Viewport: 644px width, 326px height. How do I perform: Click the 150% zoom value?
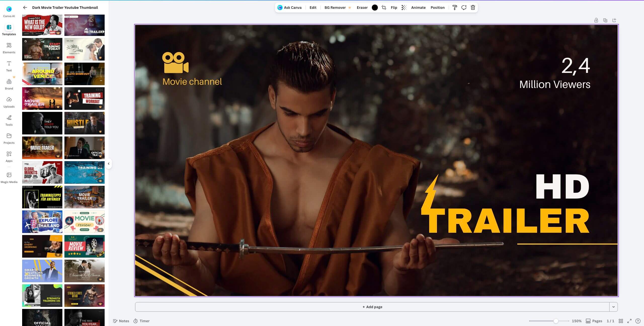[577, 321]
